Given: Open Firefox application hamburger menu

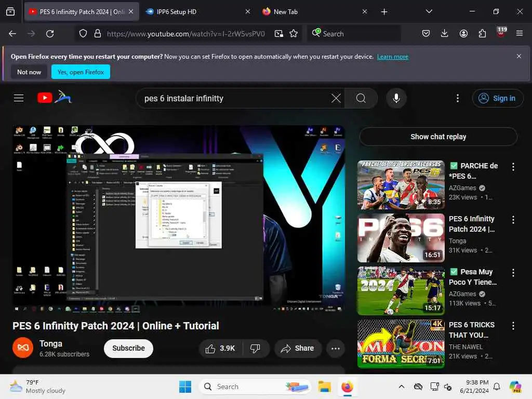Looking at the screenshot, I should click(520, 33).
